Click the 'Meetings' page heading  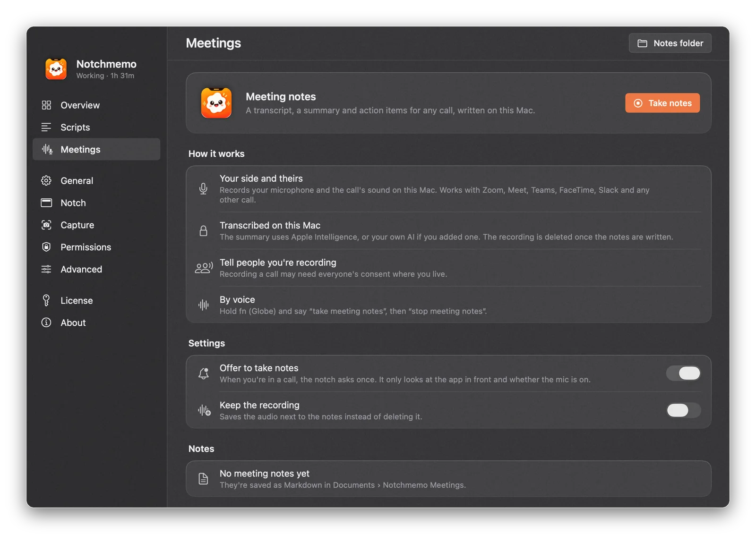point(214,43)
